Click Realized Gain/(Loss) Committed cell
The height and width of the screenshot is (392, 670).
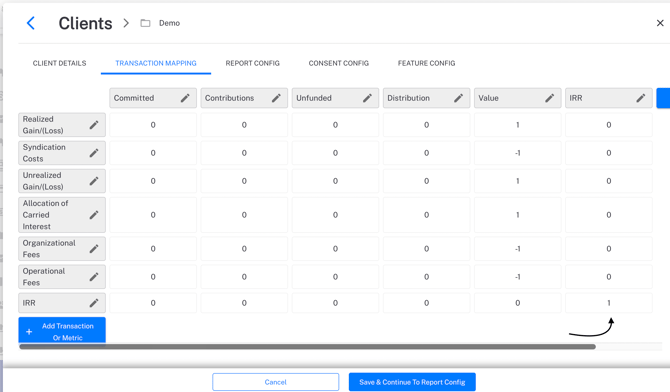[x=153, y=125]
